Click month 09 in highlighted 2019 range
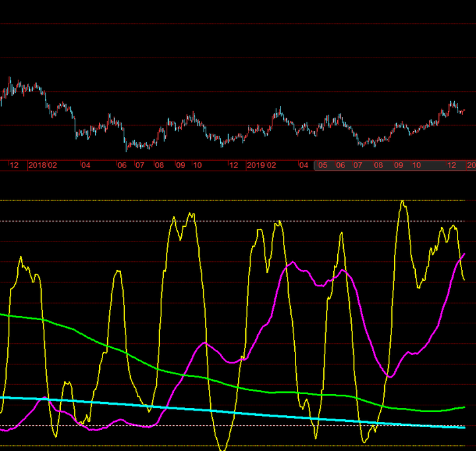Viewport: 476px width, 451px height. coord(399,165)
